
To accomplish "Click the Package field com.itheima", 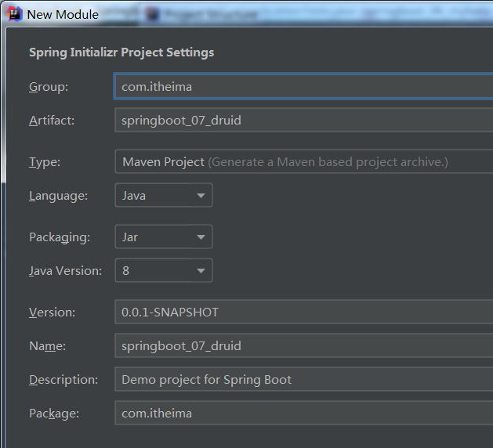I will point(304,413).
